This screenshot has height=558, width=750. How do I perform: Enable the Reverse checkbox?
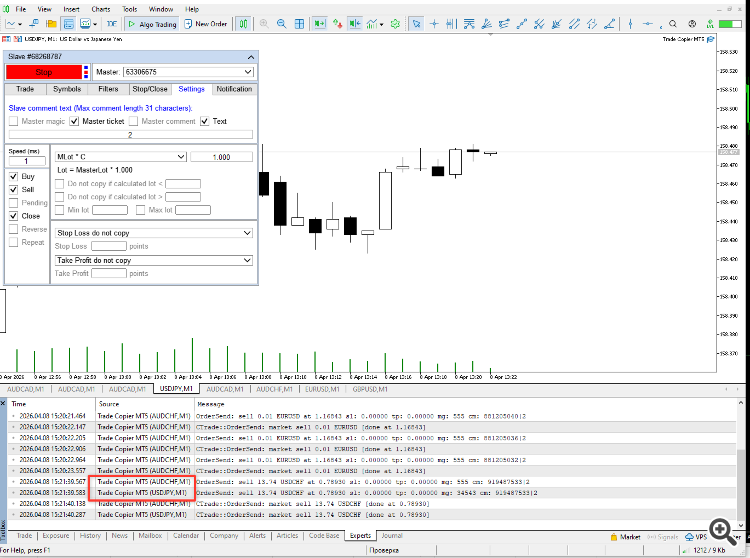(13, 229)
